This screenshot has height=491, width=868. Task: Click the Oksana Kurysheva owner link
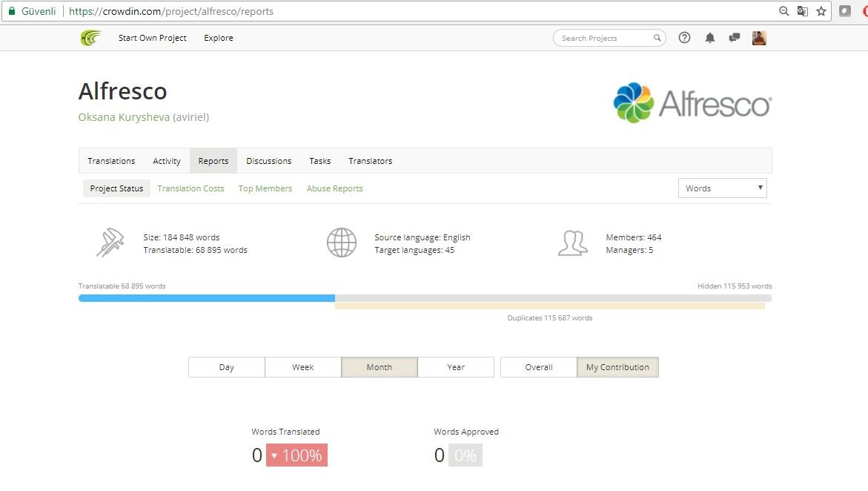coord(124,117)
